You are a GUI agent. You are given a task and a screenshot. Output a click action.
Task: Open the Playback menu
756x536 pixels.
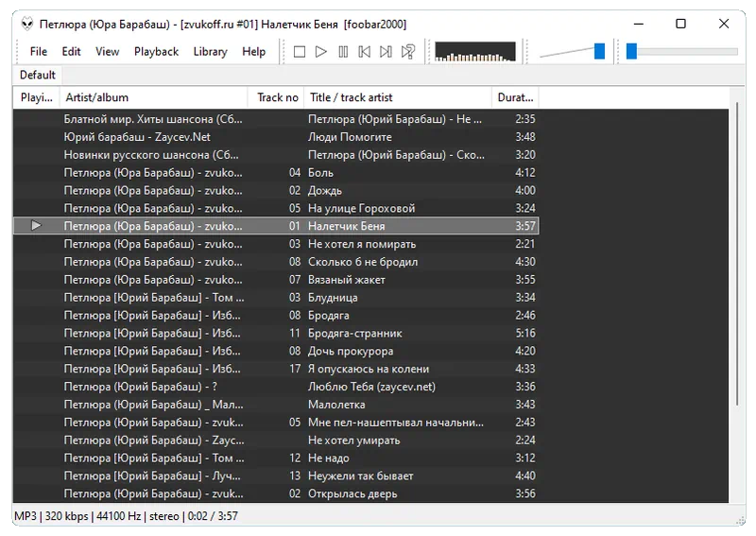(x=156, y=52)
